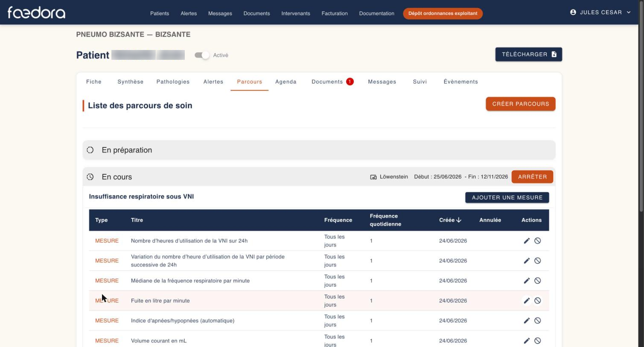Click the Löwenstein device icon

point(373,177)
